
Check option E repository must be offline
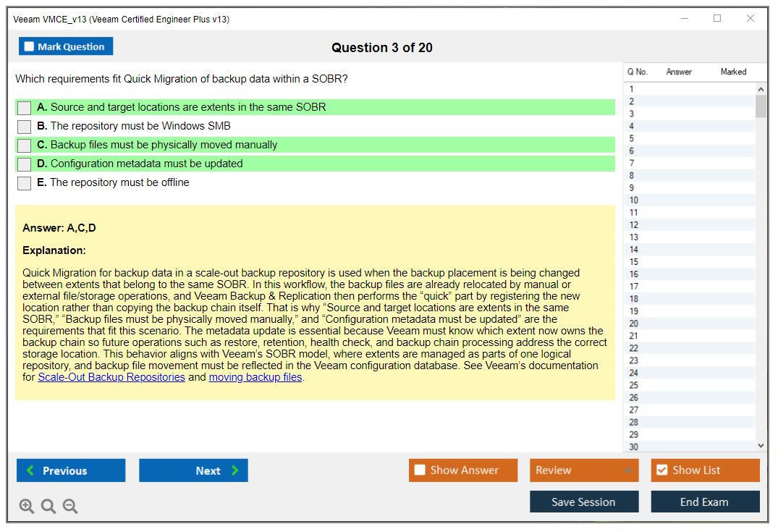(x=24, y=183)
